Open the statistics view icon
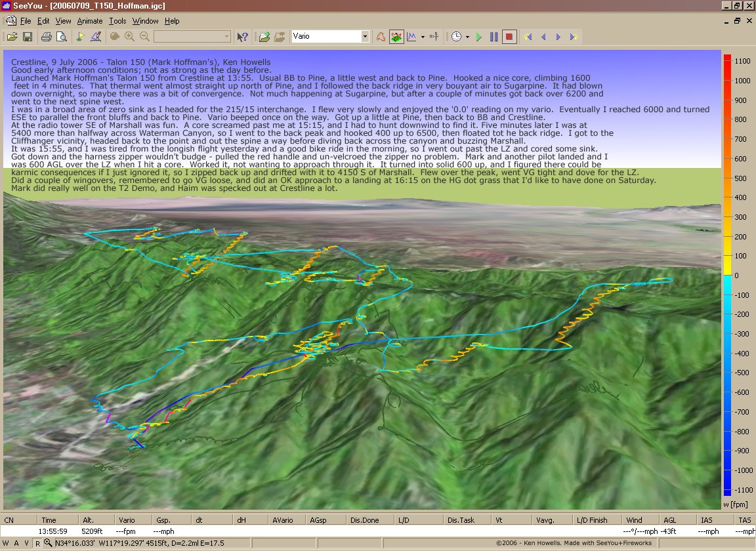Viewport: 756px width, 551px height. point(433,37)
